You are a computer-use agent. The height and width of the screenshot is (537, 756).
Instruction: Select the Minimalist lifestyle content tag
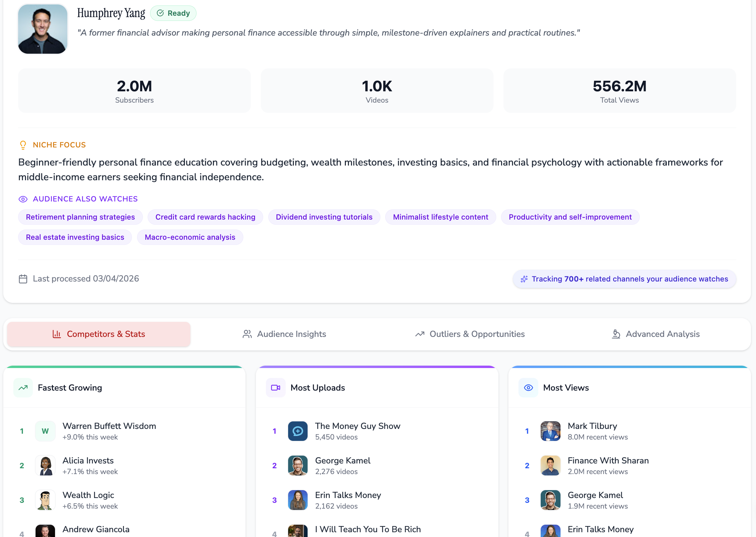point(441,217)
